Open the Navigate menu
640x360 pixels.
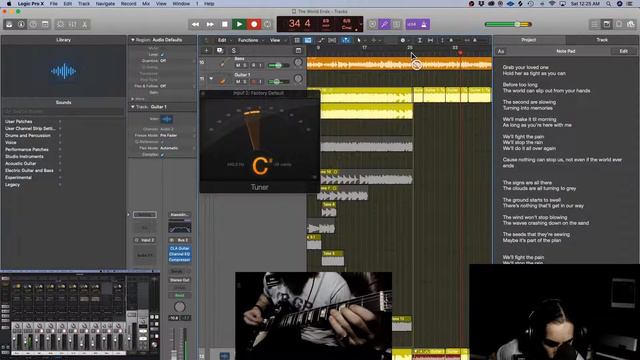click(x=105, y=4)
